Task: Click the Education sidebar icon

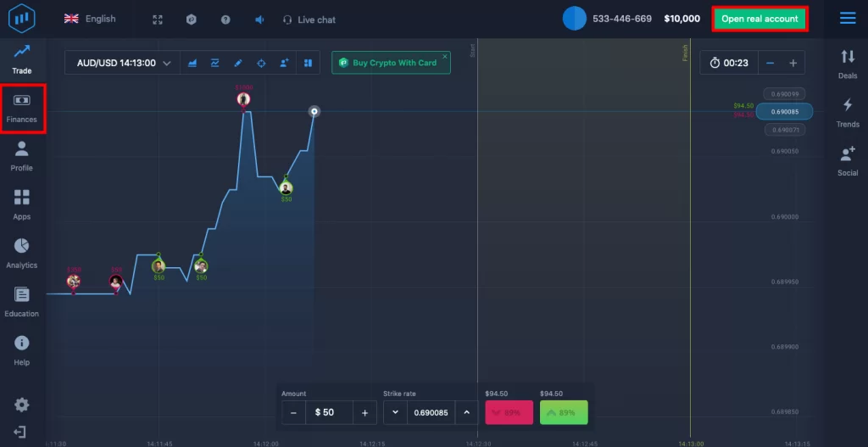Action: (x=22, y=301)
